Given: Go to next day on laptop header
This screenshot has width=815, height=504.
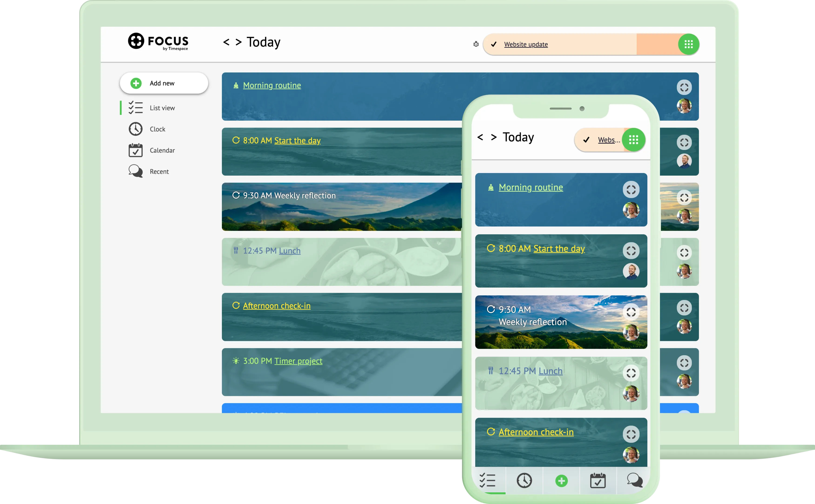Looking at the screenshot, I should click(x=238, y=42).
